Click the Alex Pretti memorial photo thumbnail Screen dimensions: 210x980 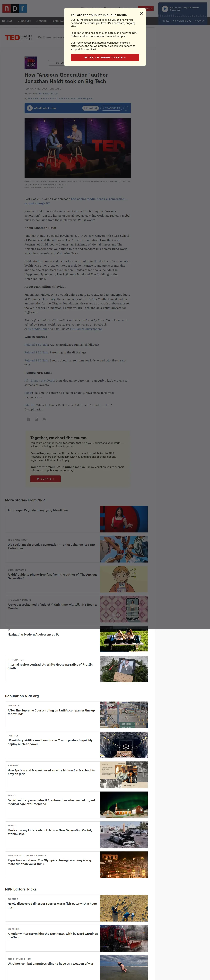[124, 669]
